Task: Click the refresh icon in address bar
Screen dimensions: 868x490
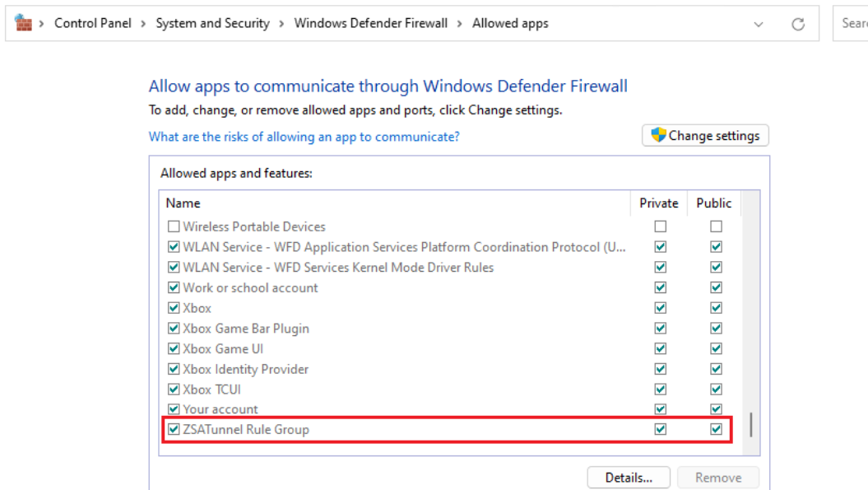Action: pyautogui.click(x=797, y=24)
